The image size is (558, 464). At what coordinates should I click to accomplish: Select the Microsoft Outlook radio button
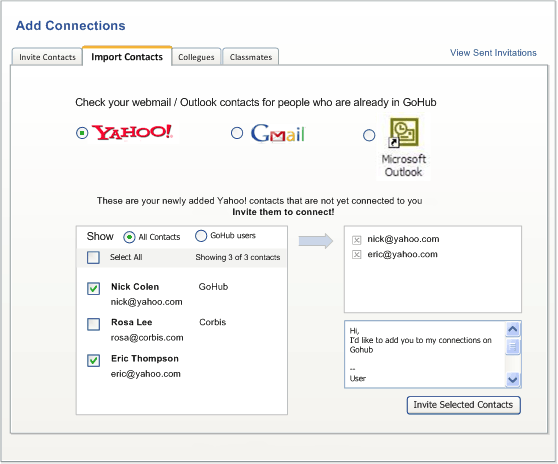(x=369, y=135)
